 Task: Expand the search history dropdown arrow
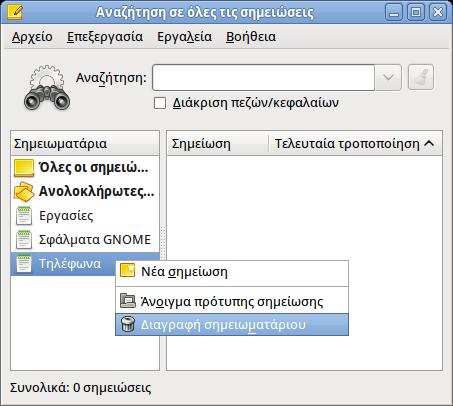click(388, 77)
